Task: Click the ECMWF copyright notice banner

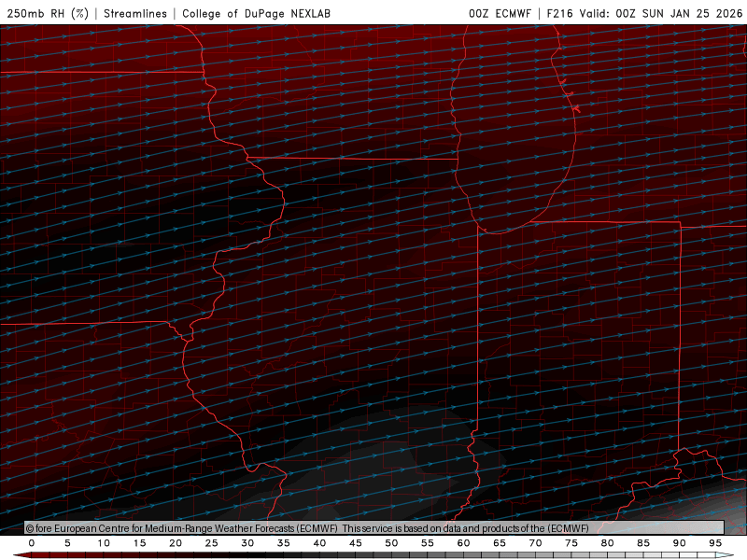Action: (x=374, y=528)
